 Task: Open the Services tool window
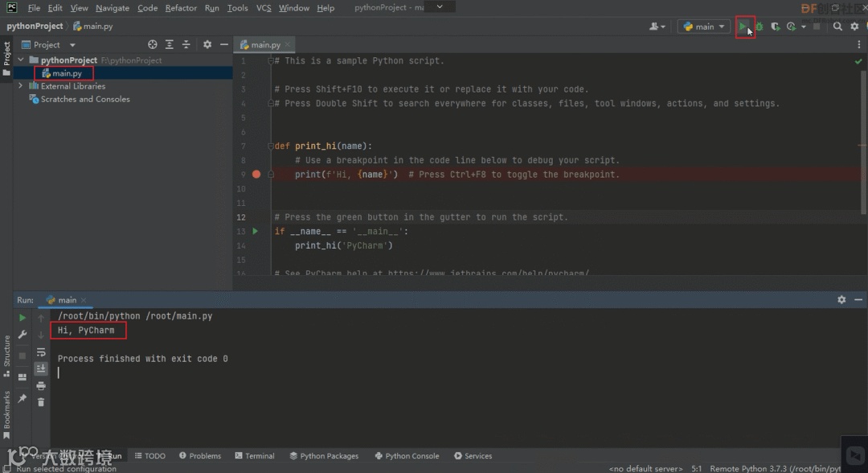click(x=473, y=456)
